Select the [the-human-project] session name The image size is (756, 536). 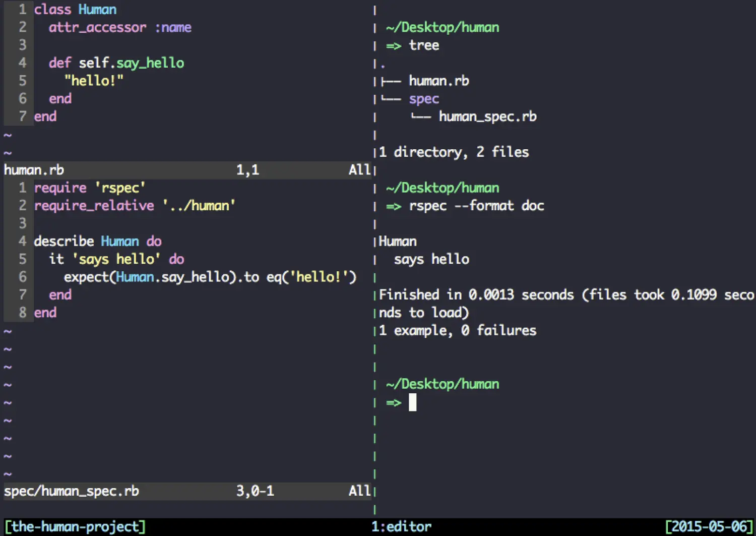pos(75,526)
